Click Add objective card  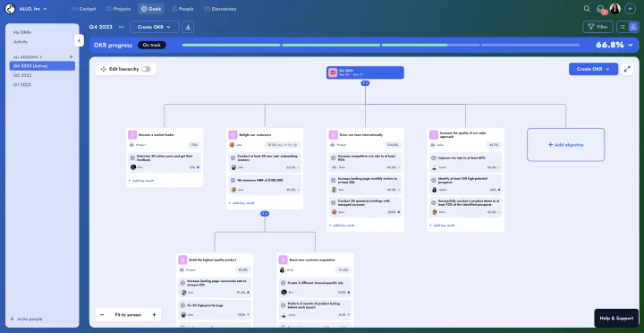565,145
